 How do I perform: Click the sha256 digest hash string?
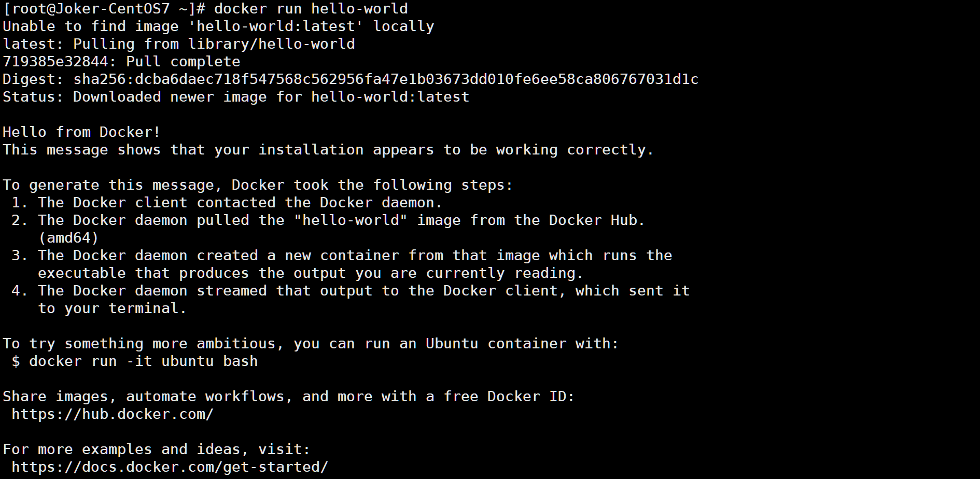(386, 79)
